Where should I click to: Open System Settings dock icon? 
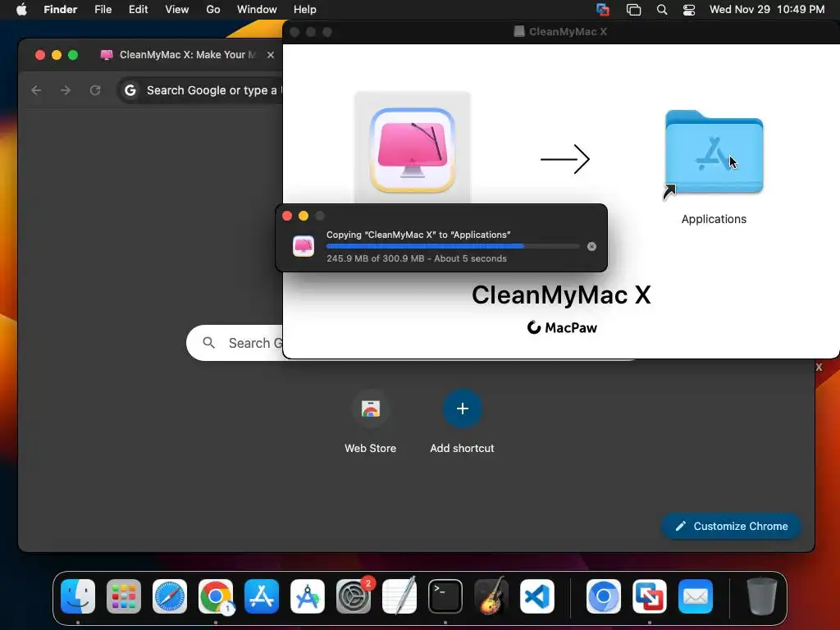click(x=354, y=596)
